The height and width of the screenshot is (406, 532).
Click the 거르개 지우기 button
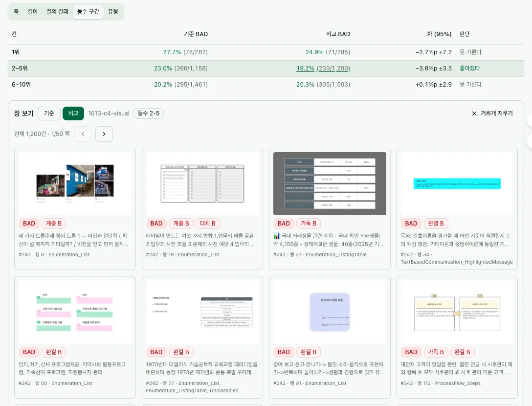click(x=492, y=113)
